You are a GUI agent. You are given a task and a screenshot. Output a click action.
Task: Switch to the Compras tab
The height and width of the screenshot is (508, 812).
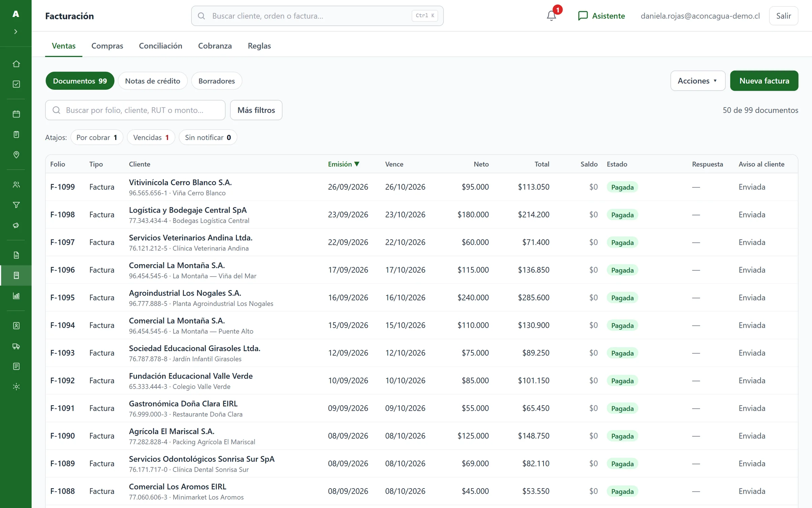click(x=107, y=46)
